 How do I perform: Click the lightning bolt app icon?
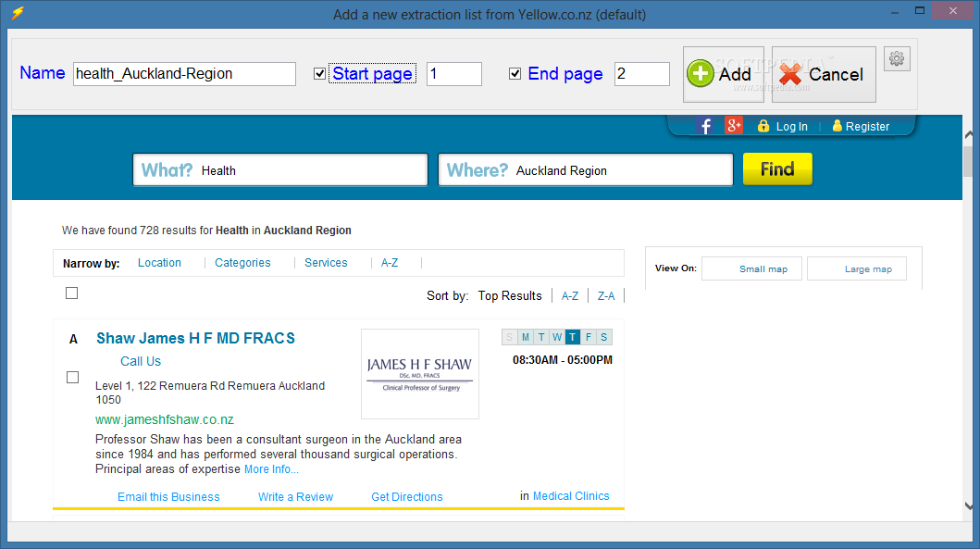coord(18,13)
